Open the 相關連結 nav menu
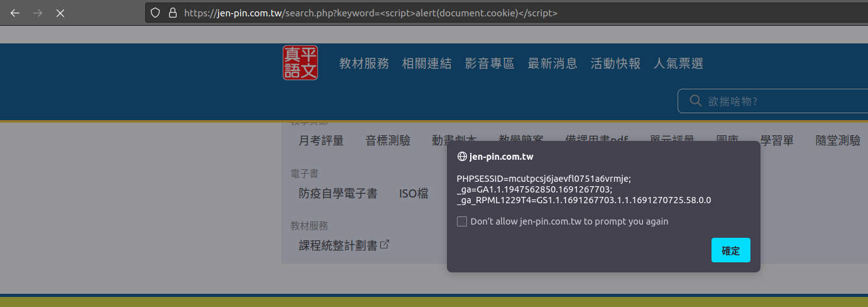Screen dimensions: 868x307 427,64
